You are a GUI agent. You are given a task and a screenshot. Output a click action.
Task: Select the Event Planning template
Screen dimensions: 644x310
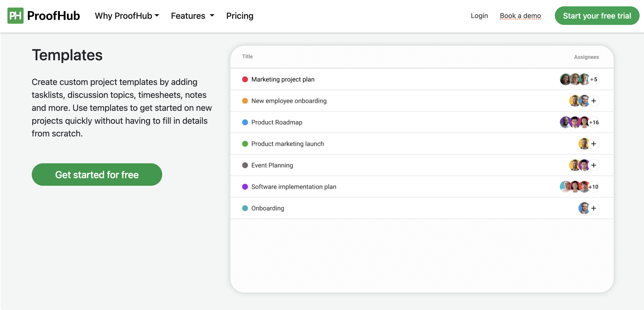pyautogui.click(x=272, y=165)
